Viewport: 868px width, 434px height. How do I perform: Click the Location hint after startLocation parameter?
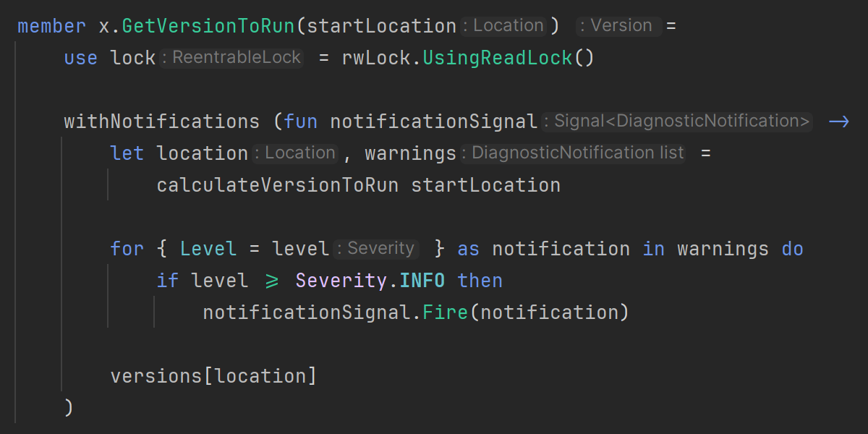click(506, 26)
